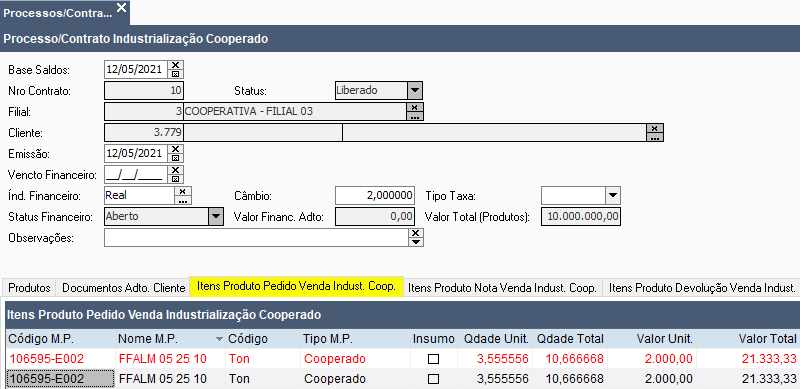Open Nome M.P. column sort arrow

coord(219,339)
